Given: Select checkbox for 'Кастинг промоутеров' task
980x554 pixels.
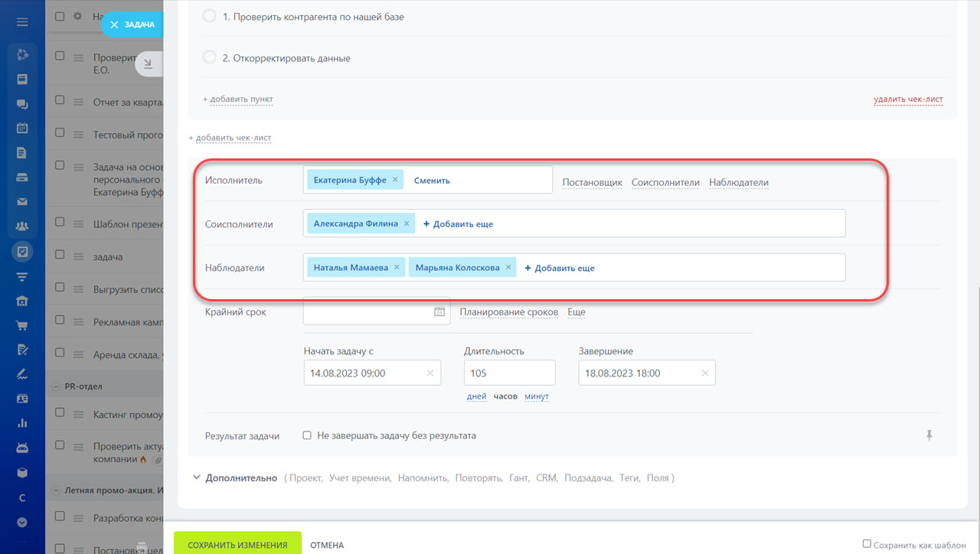Looking at the screenshot, I should point(60,414).
